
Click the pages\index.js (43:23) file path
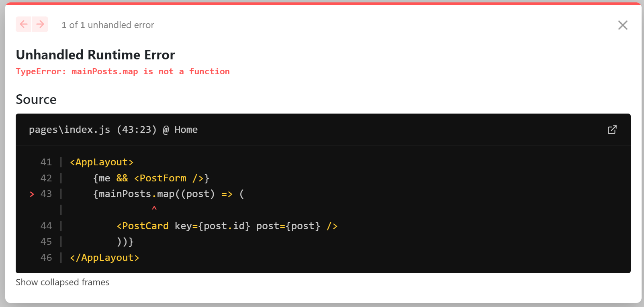[92, 130]
